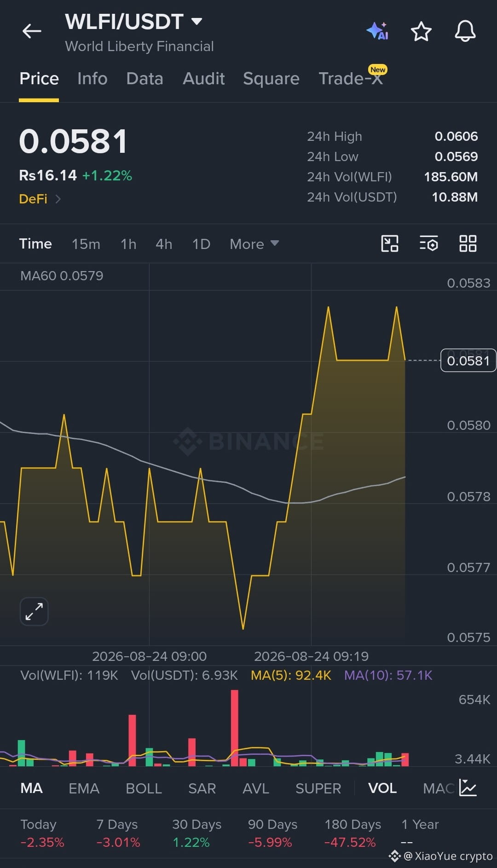Image resolution: width=497 pixels, height=868 pixels.
Task: Tap the 24h Low value 0.0569
Action: pyautogui.click(x=456, y=157)
